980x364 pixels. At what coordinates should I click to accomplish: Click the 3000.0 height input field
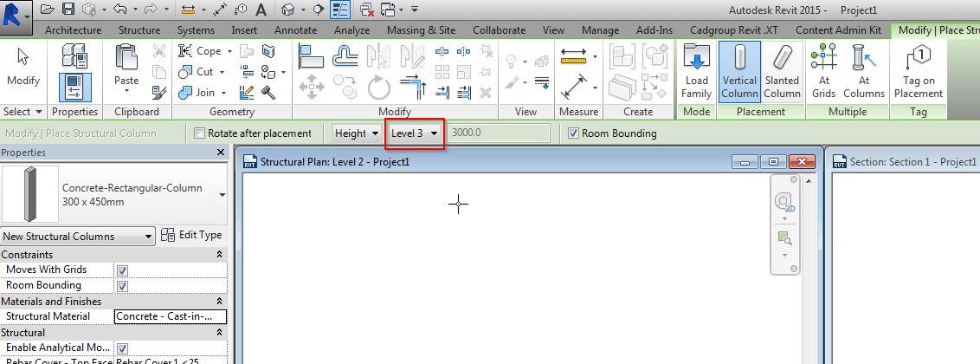point(499,133)
